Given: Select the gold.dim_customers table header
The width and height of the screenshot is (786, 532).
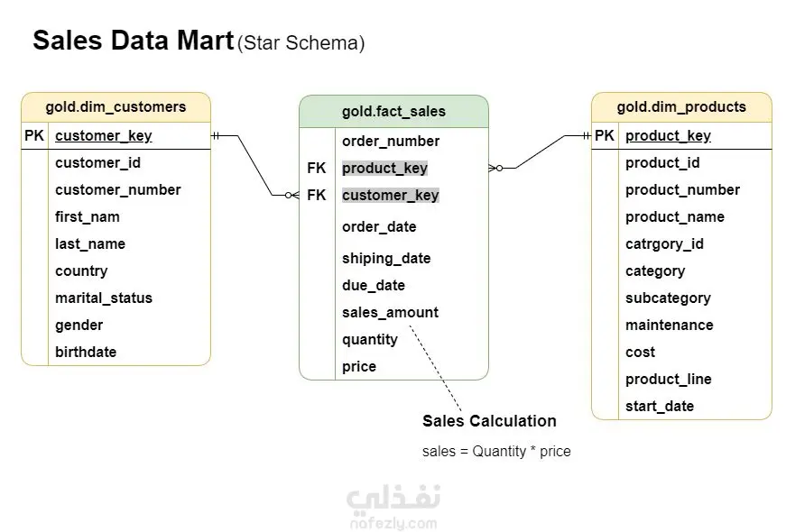Looking at the screenshot, I should pos(116,107).
